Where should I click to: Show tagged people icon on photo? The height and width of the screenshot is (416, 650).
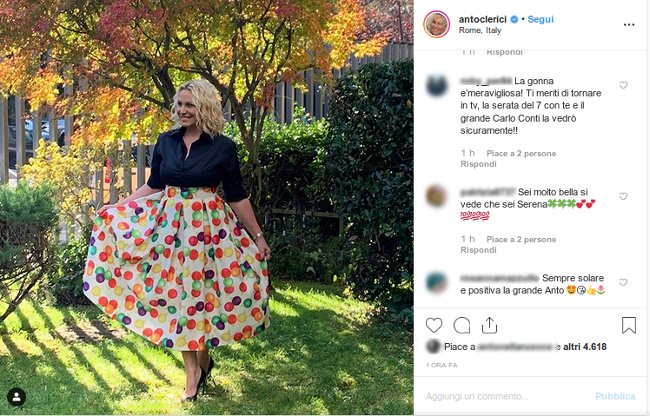(17, 397)
